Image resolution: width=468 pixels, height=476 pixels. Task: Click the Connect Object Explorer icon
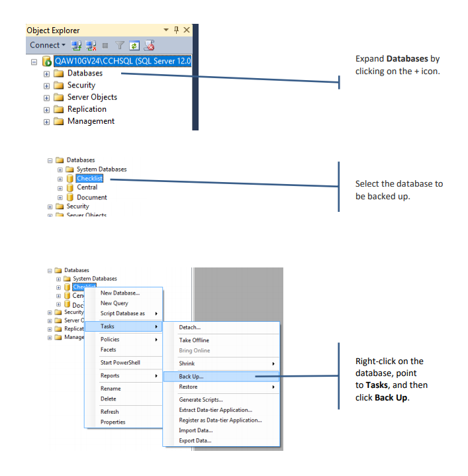click(x=76, y=46)
